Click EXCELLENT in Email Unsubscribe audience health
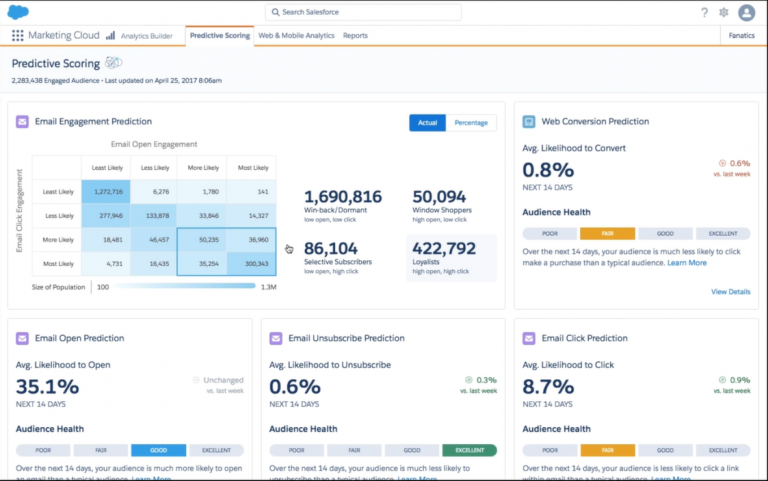The image size is (768, 481). coord(469,450)
